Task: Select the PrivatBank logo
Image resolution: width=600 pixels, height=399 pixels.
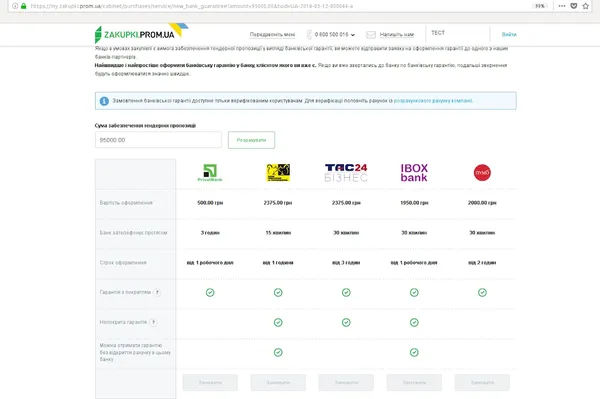Action: pyautogui.click(x=210, y=173)
